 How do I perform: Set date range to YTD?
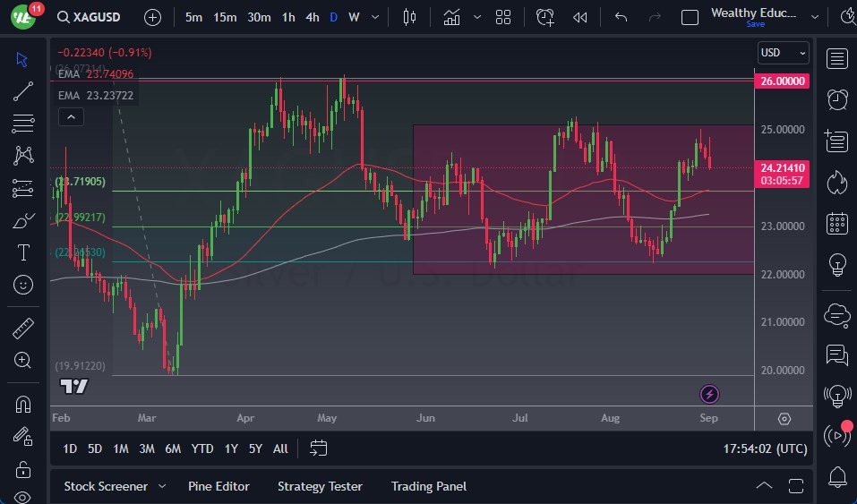(x=202, y=448)
